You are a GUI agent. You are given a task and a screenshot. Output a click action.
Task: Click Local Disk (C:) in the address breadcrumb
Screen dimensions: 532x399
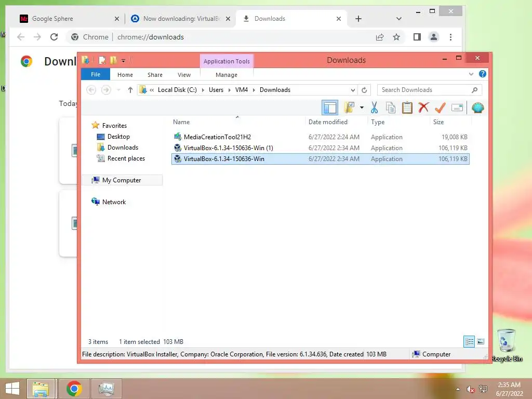(x=177, y=90)
